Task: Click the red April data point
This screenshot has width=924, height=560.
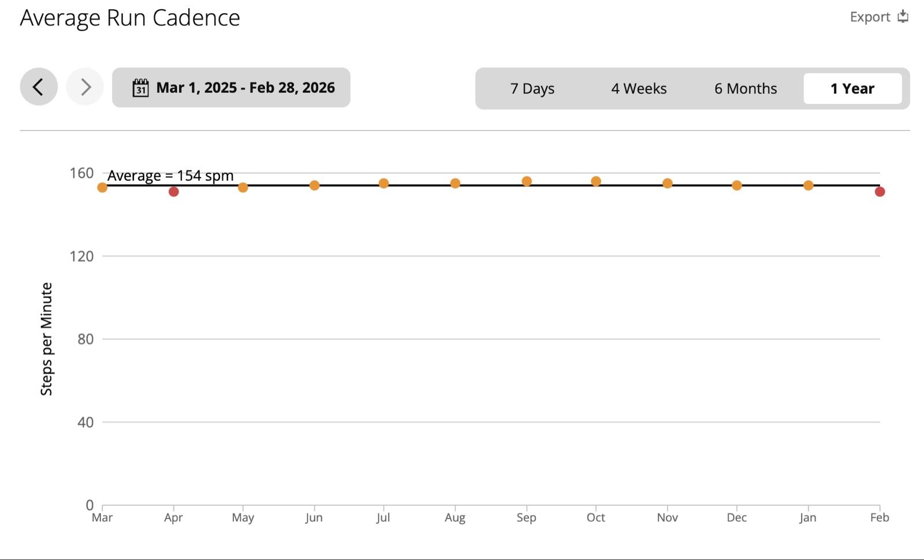Action: coord(173,192)
